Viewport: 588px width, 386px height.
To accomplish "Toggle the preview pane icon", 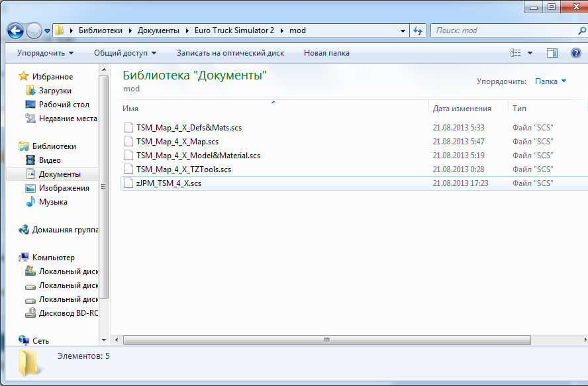I will click(x=552, y=53).
